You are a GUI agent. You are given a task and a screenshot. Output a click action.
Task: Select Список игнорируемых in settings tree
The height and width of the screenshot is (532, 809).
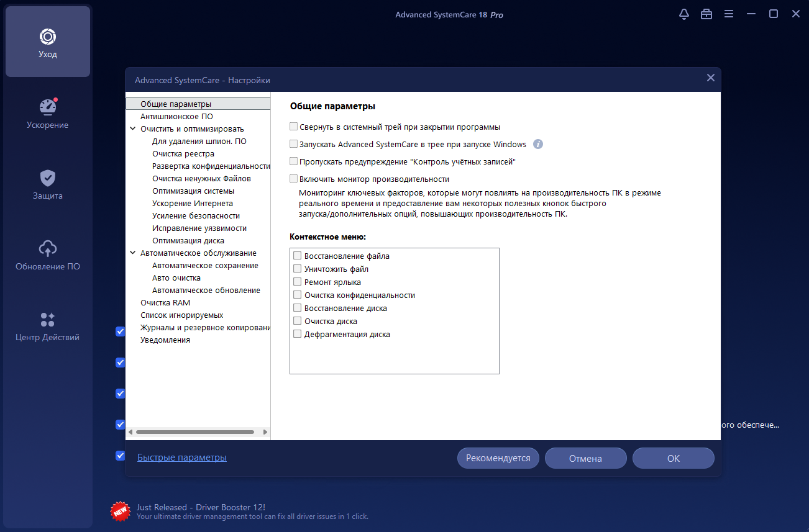[x=181, y=315]
